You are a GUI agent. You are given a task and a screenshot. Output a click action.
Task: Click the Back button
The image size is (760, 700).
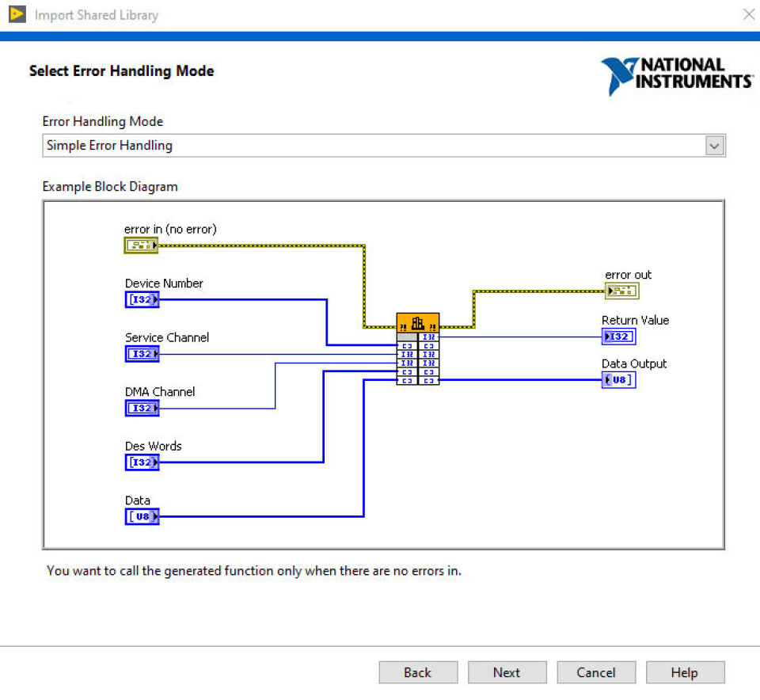tap(418, 672)
